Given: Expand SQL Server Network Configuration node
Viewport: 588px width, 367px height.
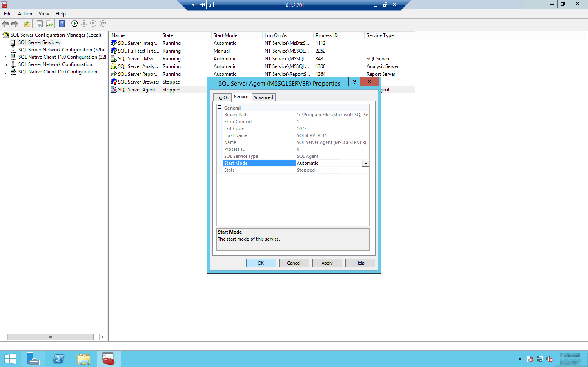Looking at the screenshot, I should (6, 65).
